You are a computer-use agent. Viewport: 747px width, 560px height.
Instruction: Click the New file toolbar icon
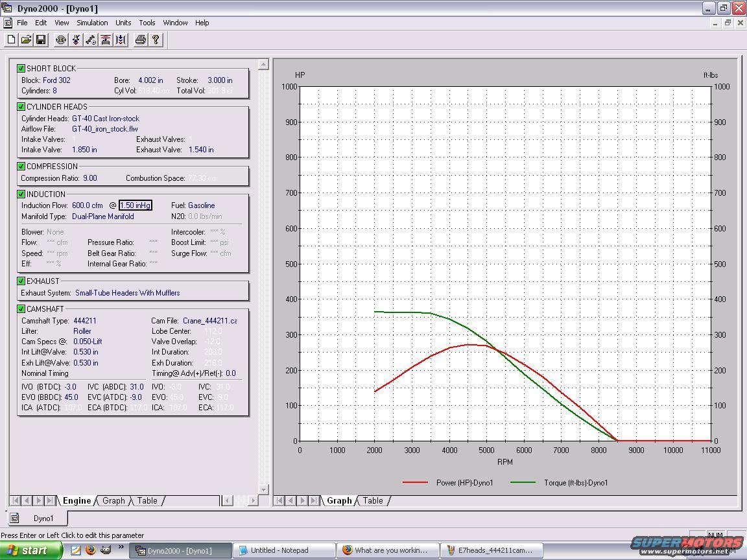(12, 40)
